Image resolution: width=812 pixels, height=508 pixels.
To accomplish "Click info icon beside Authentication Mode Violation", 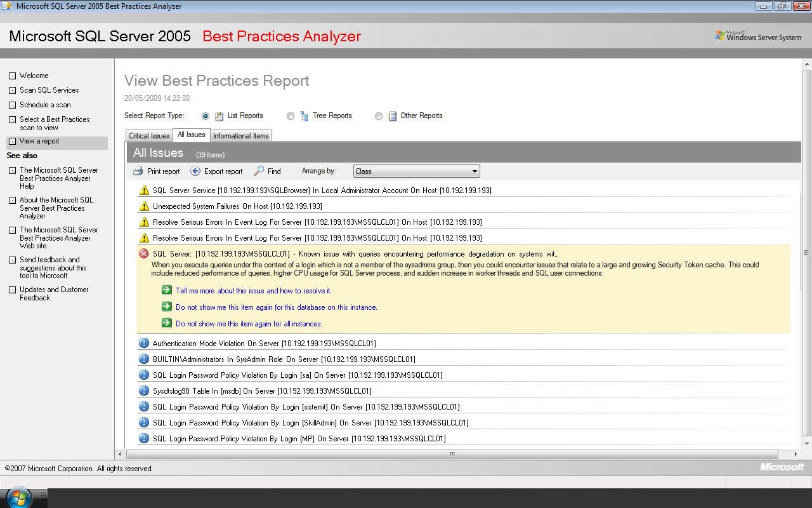I will pyautogui.click(x=144, y=343).
